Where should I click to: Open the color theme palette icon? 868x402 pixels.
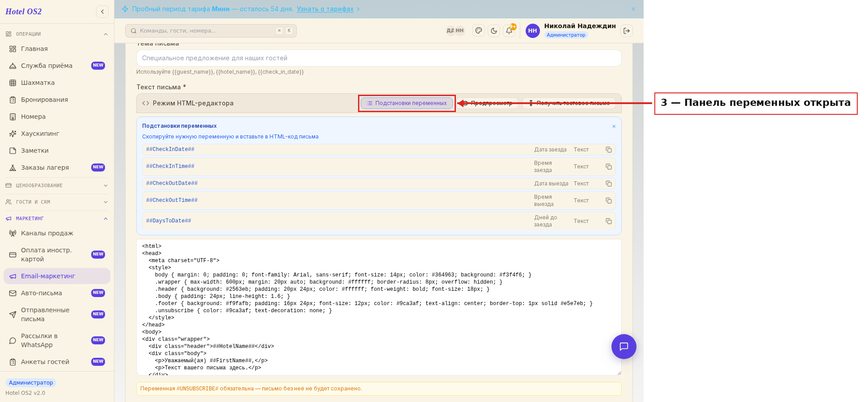coord(479,31)
